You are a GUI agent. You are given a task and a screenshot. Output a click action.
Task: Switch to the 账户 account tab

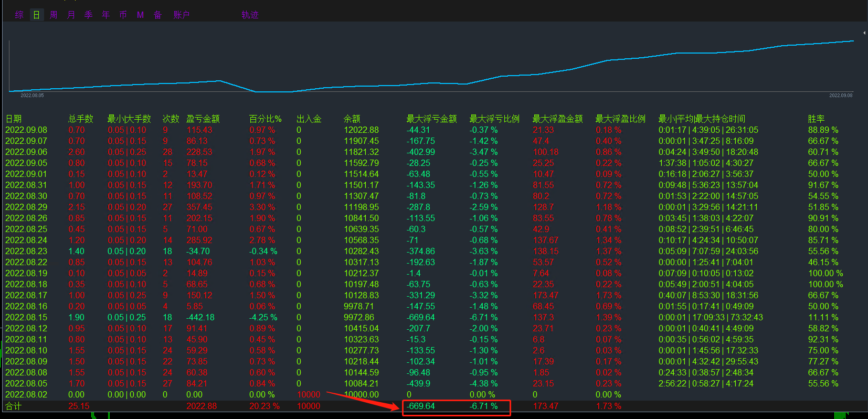(181, 15)
